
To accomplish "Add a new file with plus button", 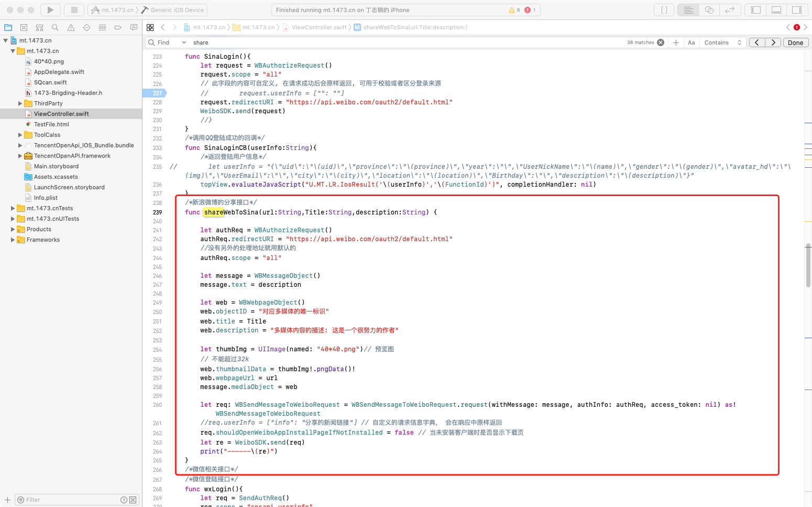I will coord(7,500).
